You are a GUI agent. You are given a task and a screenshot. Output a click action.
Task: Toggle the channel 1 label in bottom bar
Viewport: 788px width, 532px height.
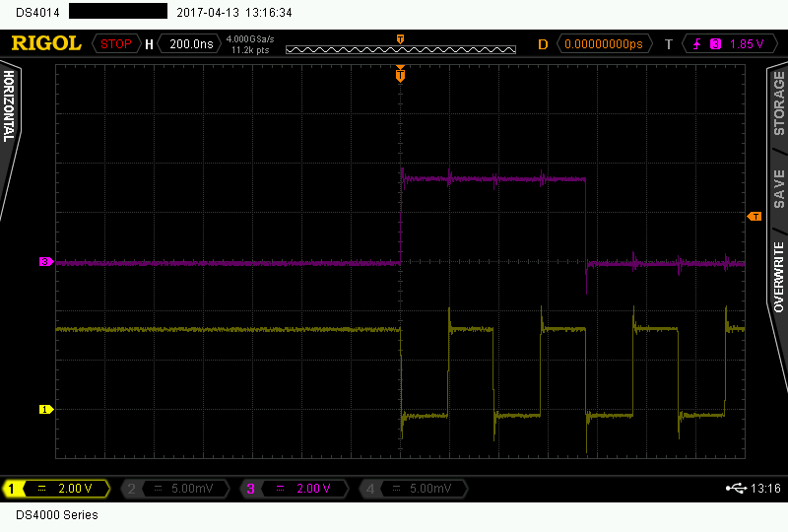[12, 489]
